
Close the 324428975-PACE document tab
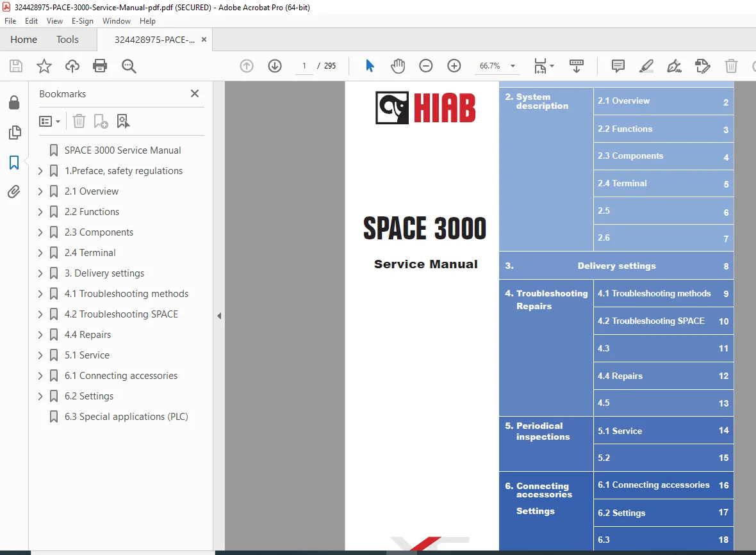204,40
